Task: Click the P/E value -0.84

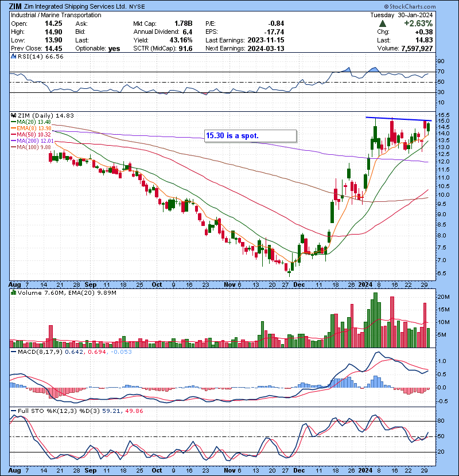Action: 276,24
